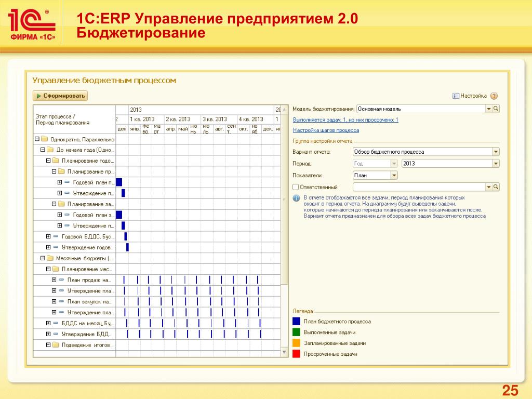532x399 pixels.
Task: Open the Вариант отчета dropdown arrow
Action: coord(496,152)
